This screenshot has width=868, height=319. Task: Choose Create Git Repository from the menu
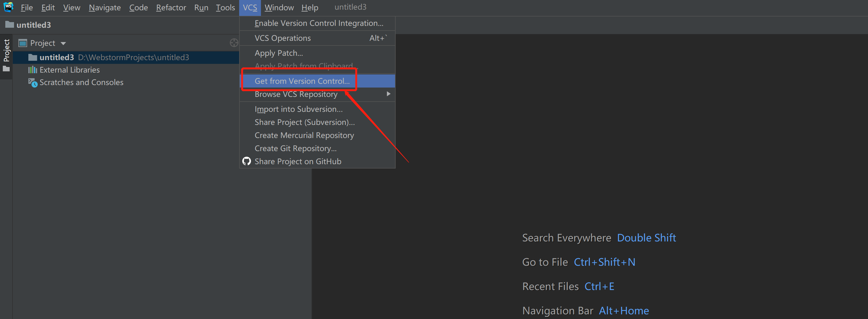295,148
